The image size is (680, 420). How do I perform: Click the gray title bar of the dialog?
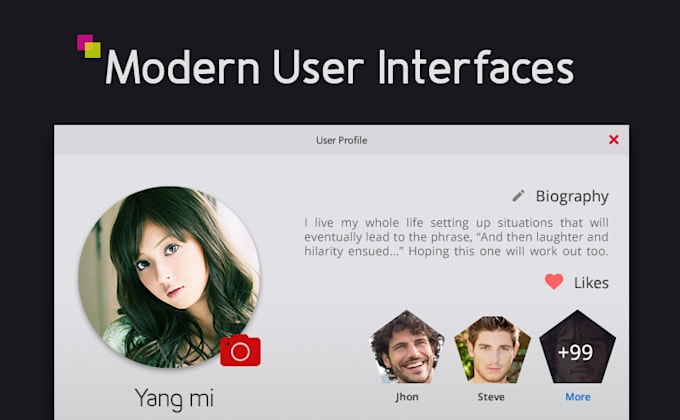342,140
